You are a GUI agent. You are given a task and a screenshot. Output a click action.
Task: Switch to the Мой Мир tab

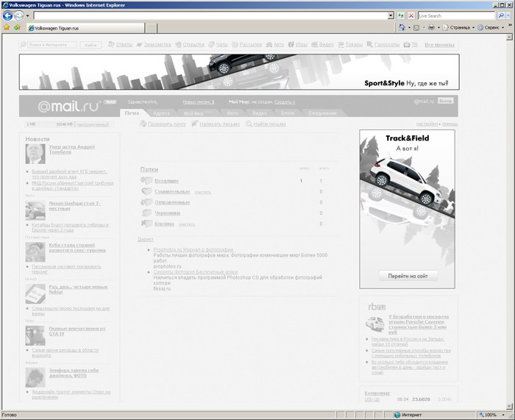(193, 113)
